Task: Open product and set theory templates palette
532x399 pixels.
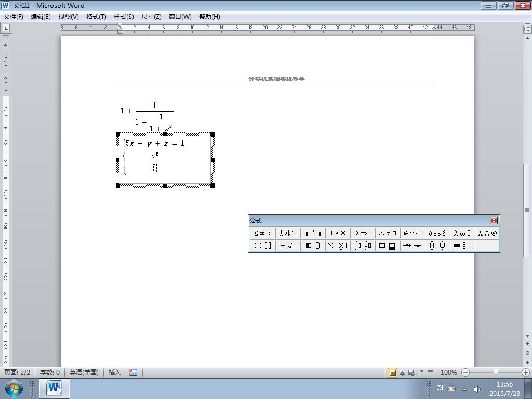Action: (x=437, y=245)
